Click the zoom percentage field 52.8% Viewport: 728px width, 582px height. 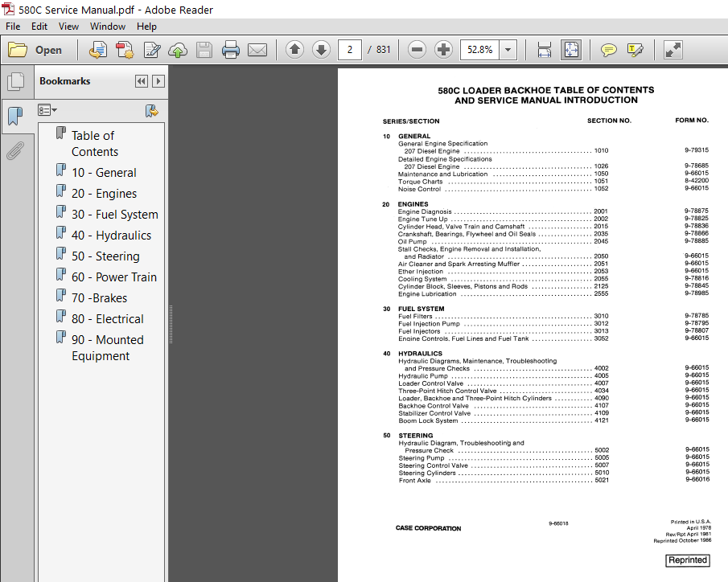(x=479, y=50)
